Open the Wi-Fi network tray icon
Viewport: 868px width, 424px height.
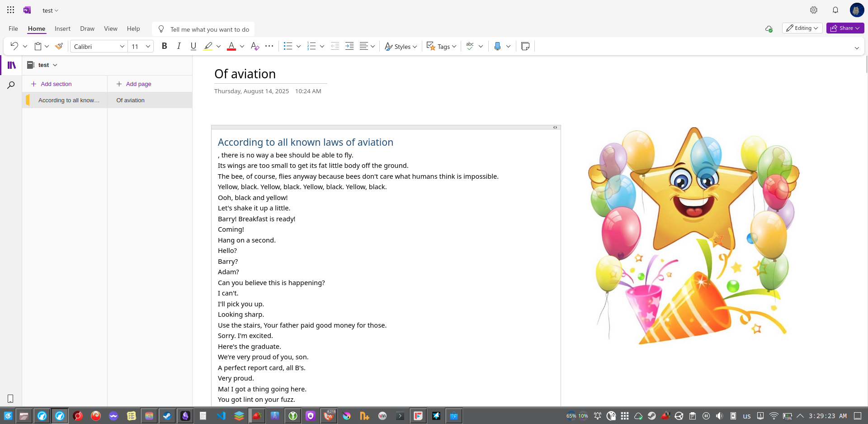(x=774, y=416)
